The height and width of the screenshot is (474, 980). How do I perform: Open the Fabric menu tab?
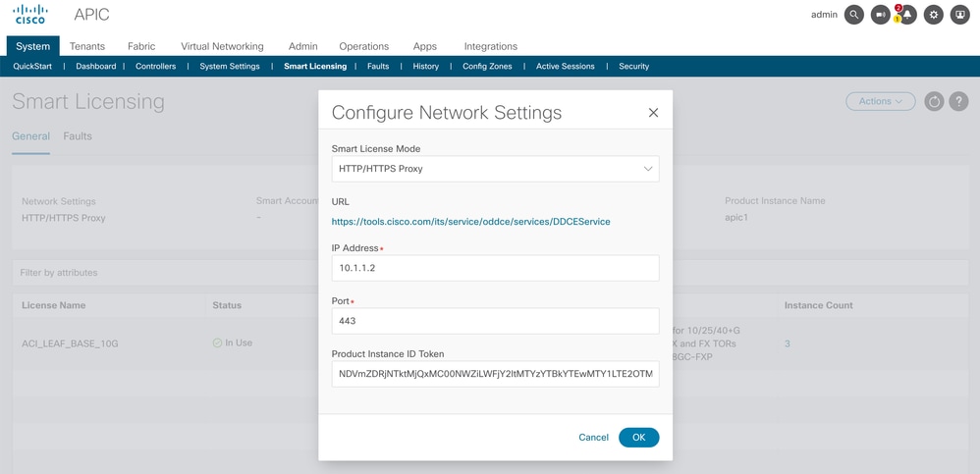(141, 46)
